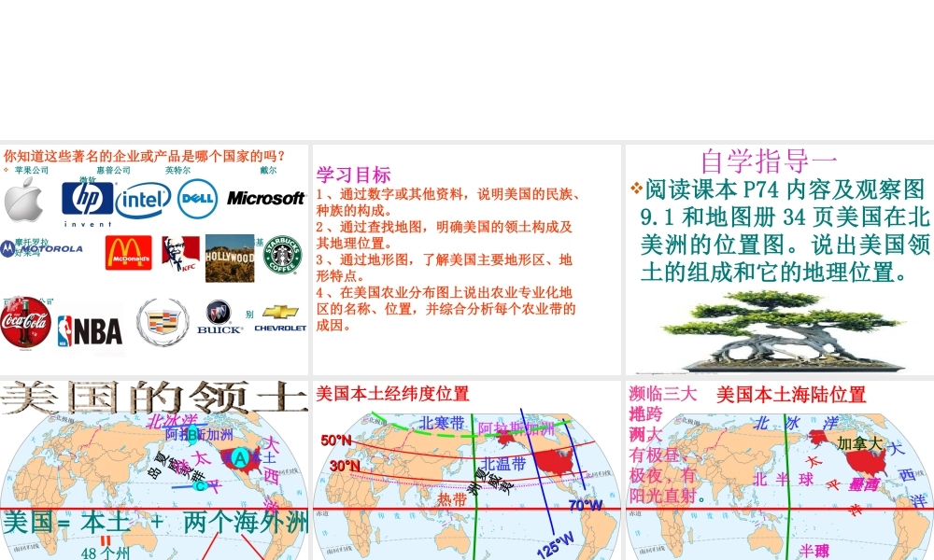
Task: Select the 英特尔 caption
Action: pyautogui.click(x=177, y=170)
